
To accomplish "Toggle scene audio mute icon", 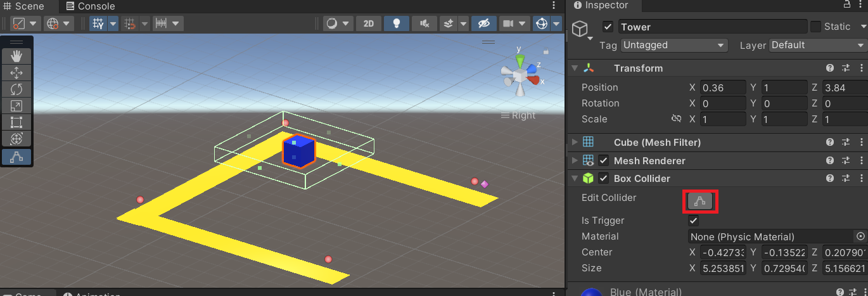I will tap(424, 23).
